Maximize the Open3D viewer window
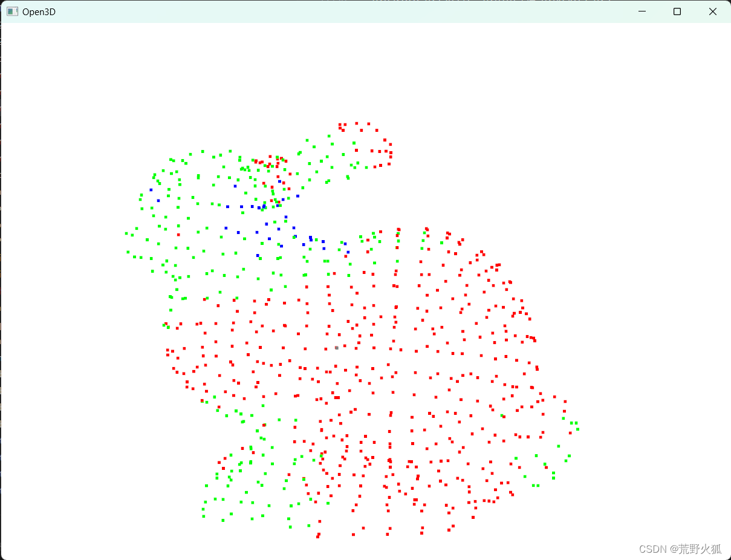 677,11
